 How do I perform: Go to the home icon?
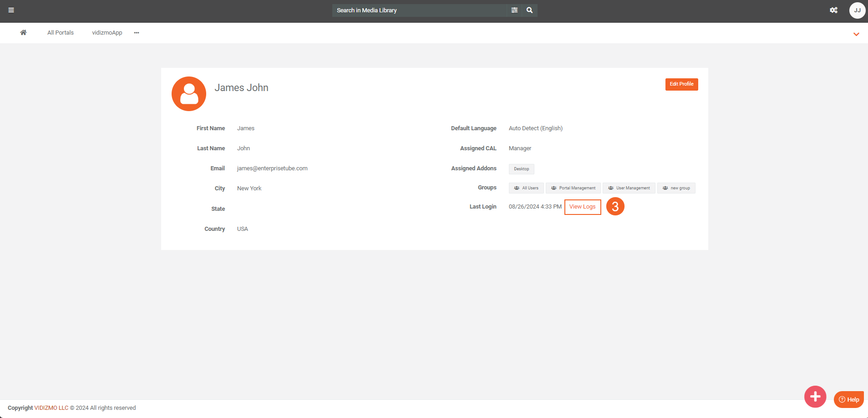click(x=23, y=32)
